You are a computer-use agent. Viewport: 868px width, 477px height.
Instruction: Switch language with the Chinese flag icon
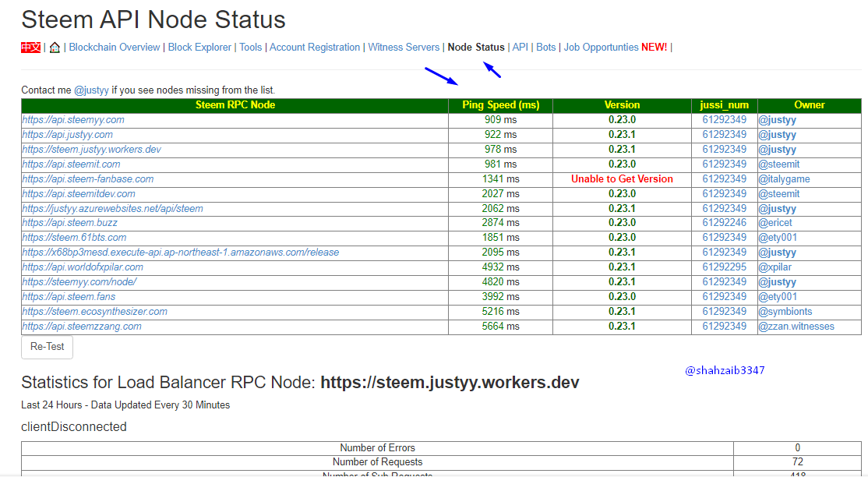coord(31,48)
